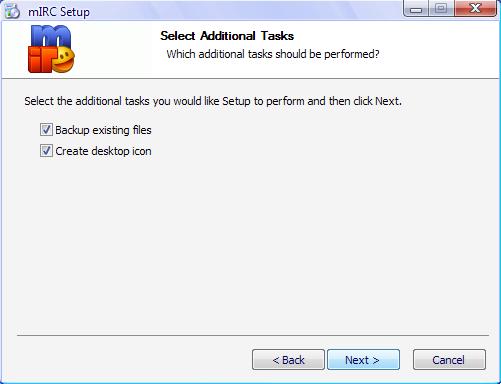
Task: Minimize the mIRC Setup window
Action: tap(416, 9)
